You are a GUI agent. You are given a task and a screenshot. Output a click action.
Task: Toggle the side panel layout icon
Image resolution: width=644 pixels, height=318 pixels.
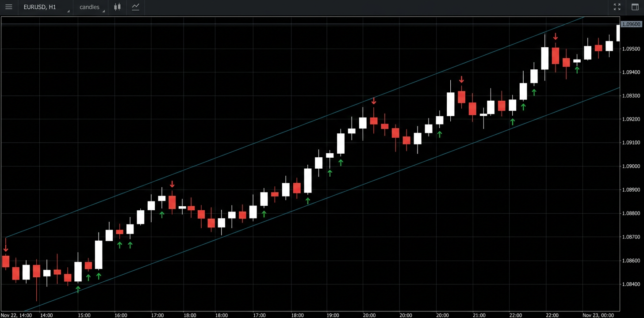[635, 7]
